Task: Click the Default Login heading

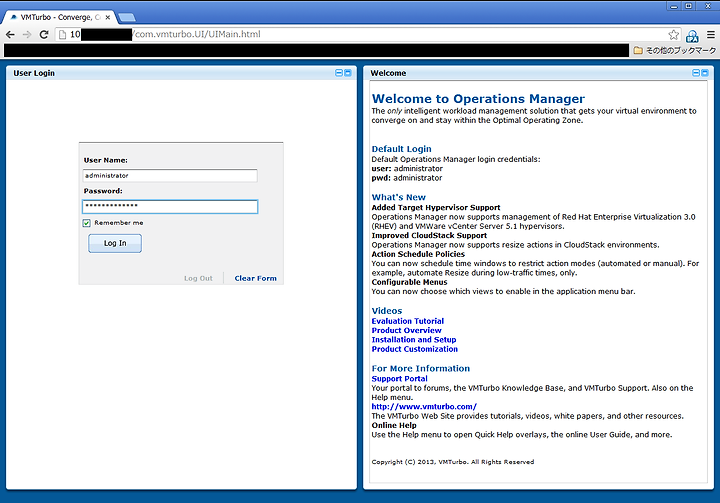Action: [x=401, y=149]
